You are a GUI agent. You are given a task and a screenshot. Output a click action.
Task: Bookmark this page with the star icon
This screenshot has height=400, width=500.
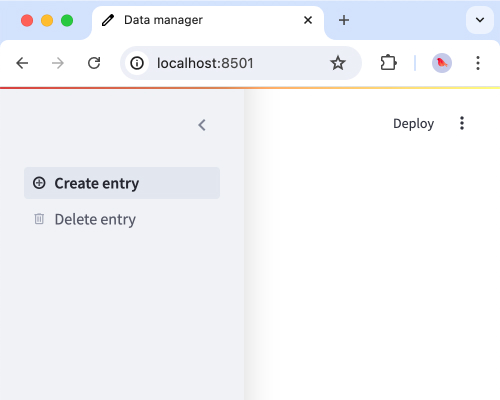click(x=338, y=63)
